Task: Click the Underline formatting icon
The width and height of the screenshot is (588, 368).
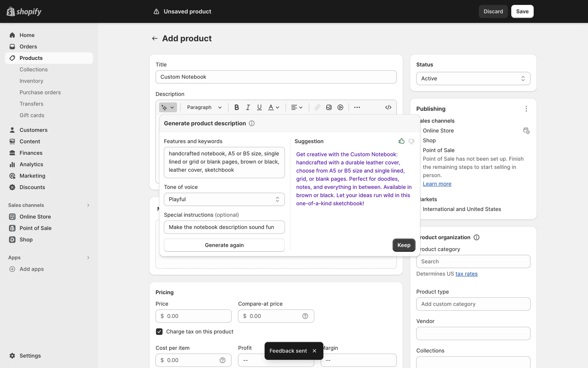Action: pyautogui.click(x=259, y=107)
